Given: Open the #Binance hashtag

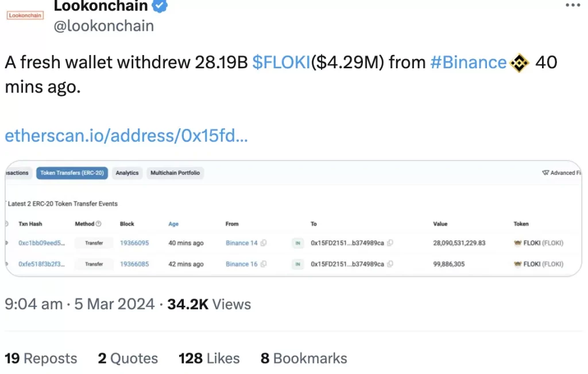Looking at the screenshot, I should (469, 63).
